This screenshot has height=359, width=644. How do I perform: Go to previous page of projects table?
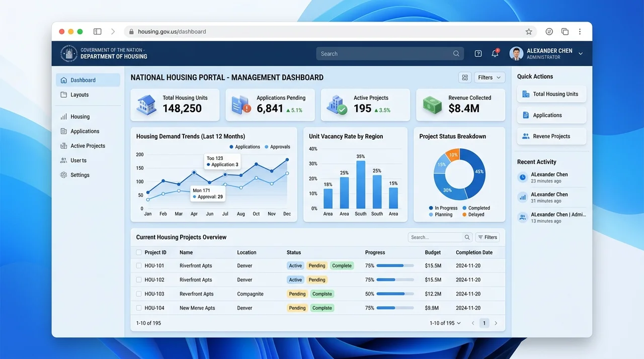(x=473, y=323)
